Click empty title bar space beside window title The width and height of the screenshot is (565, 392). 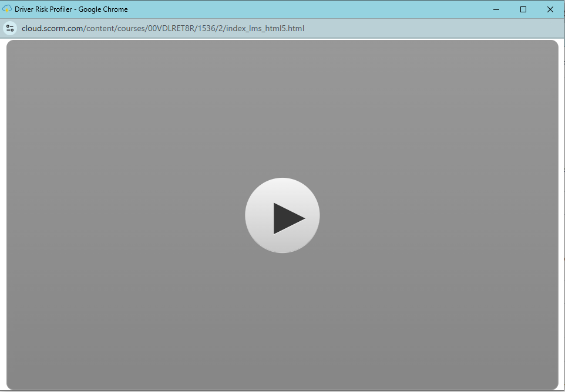coord(294,9)
